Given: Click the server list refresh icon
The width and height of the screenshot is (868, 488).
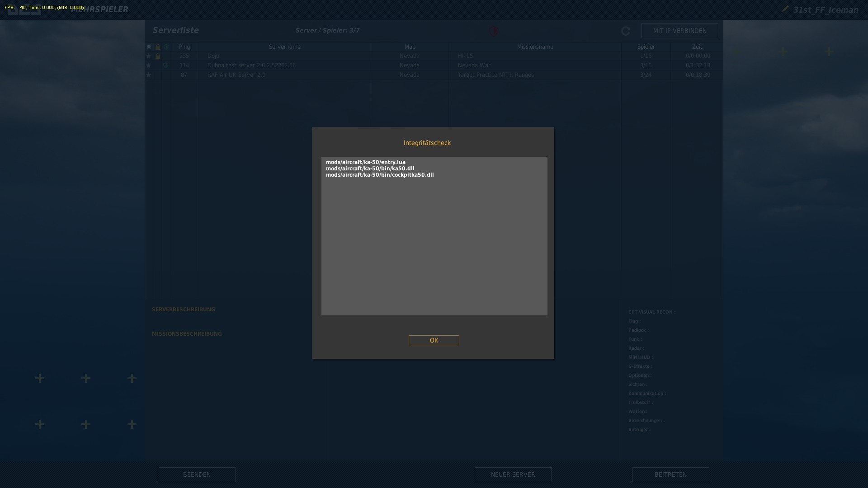Looking at the screenshot, I should pos(626,31).
